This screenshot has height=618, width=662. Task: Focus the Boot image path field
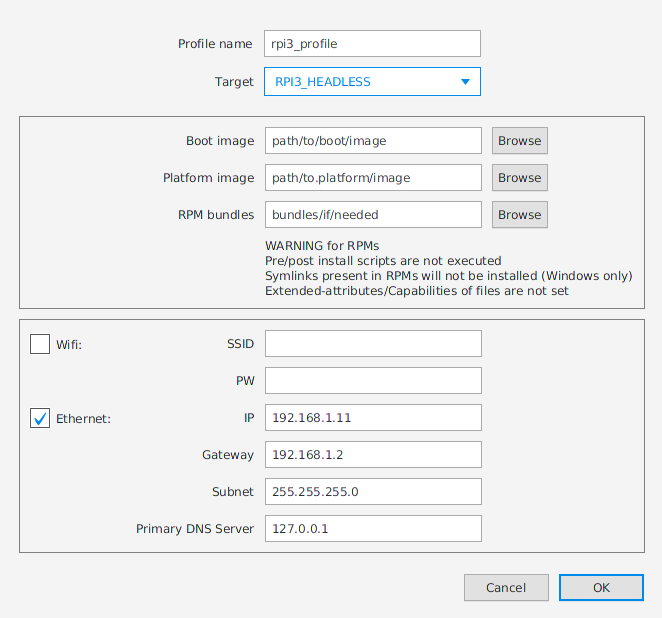372,141
